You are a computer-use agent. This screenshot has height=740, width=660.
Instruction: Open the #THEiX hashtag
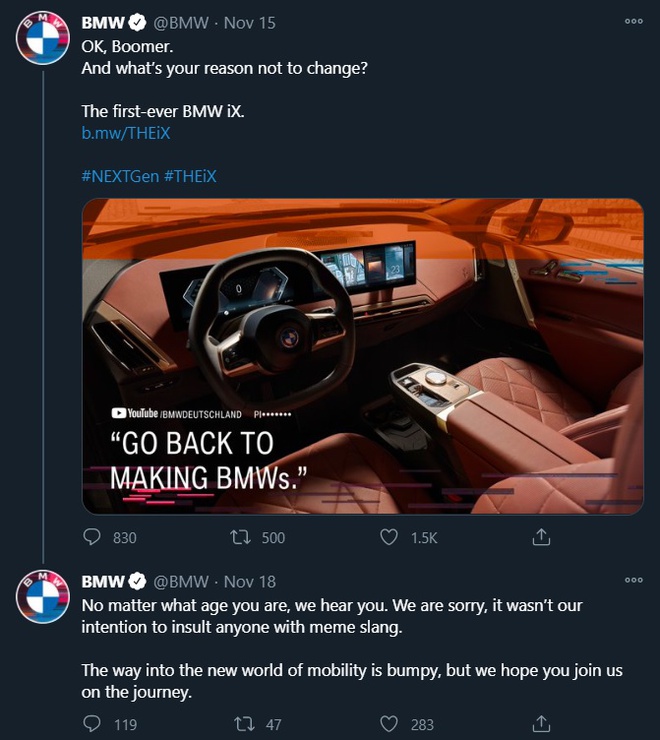click(x=189, y=176)
